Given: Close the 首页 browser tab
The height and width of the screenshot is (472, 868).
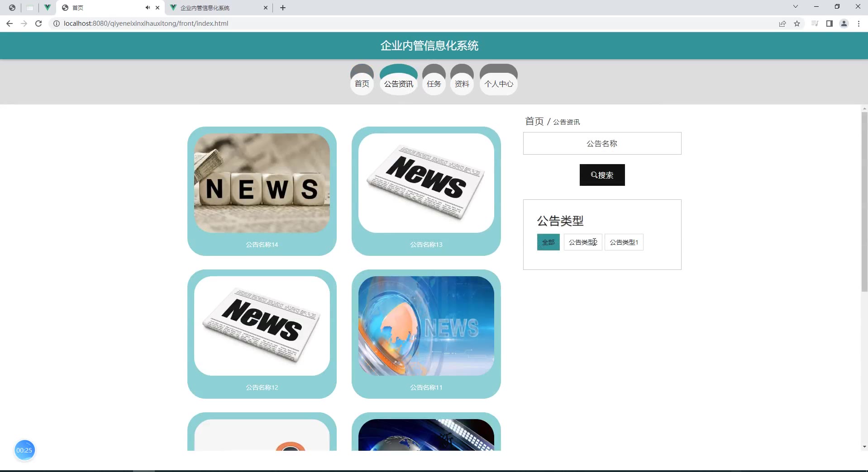Looking at the screenshot, I should [x=157, y=8].
